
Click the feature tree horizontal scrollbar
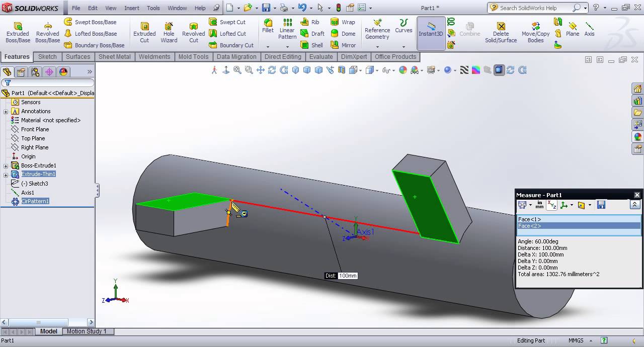tap(39, 322)
